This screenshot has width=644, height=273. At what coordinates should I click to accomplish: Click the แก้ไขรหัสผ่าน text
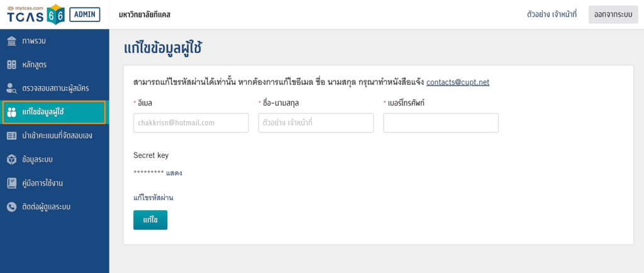click(x=153, y=198)
